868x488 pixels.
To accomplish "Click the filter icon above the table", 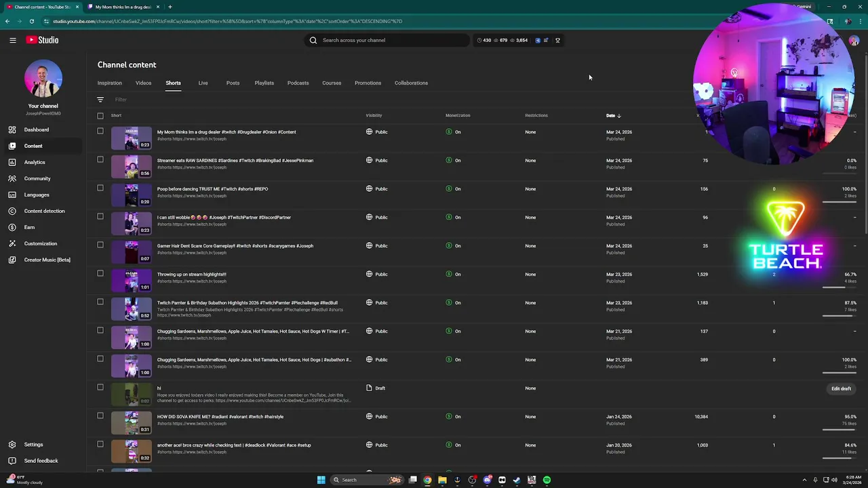I will click(x=100, y=100).
